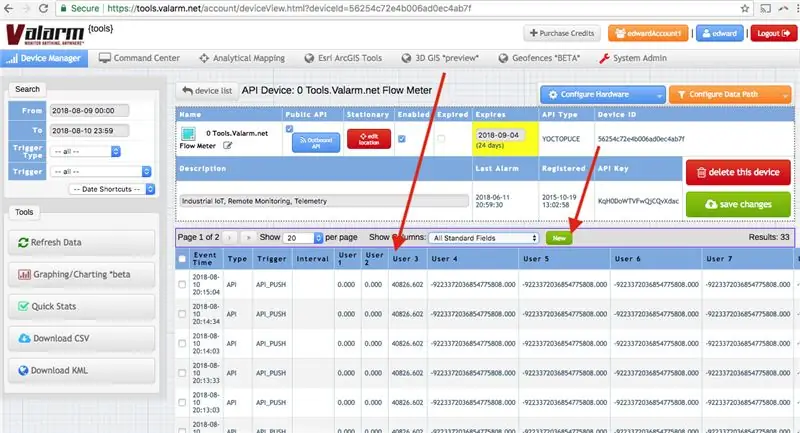Open the edward user profile button
The width and height of the screenshot is (800, 433).
(x=719, y=33)
